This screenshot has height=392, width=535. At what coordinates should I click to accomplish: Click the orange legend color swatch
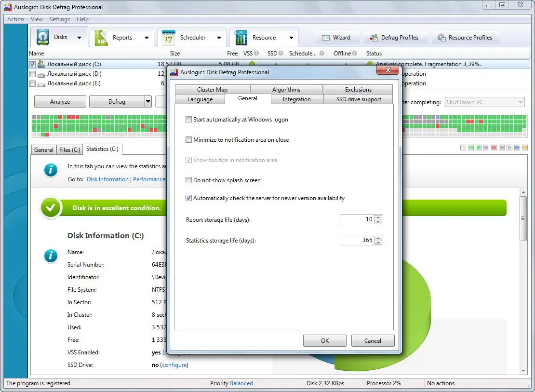pos(525,148)
